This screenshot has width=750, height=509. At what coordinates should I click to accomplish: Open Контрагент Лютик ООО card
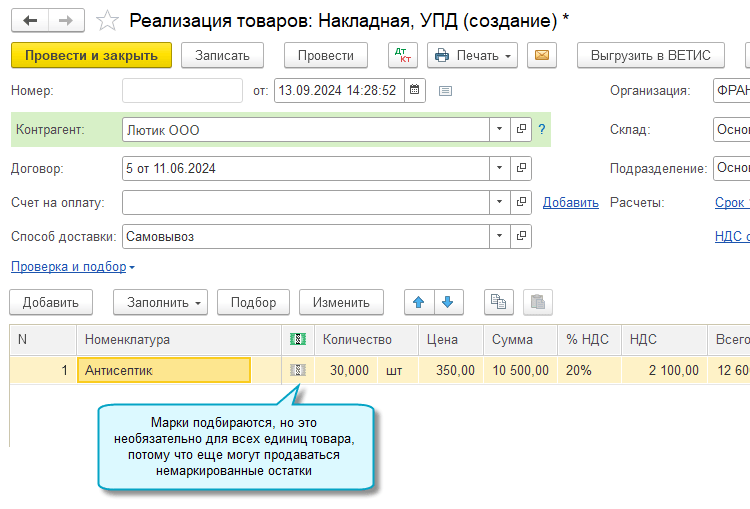coord(521,129)
